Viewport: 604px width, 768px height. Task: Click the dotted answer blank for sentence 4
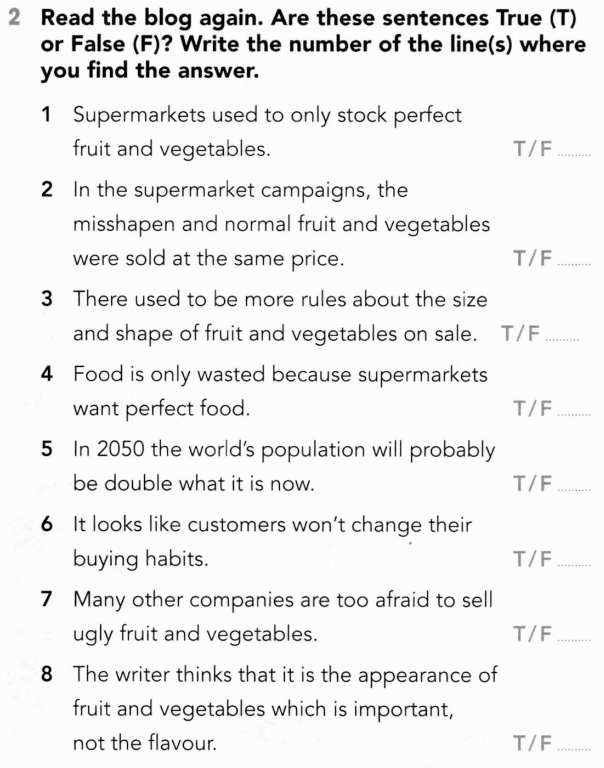pyautogui.click(x=574, y=414)
